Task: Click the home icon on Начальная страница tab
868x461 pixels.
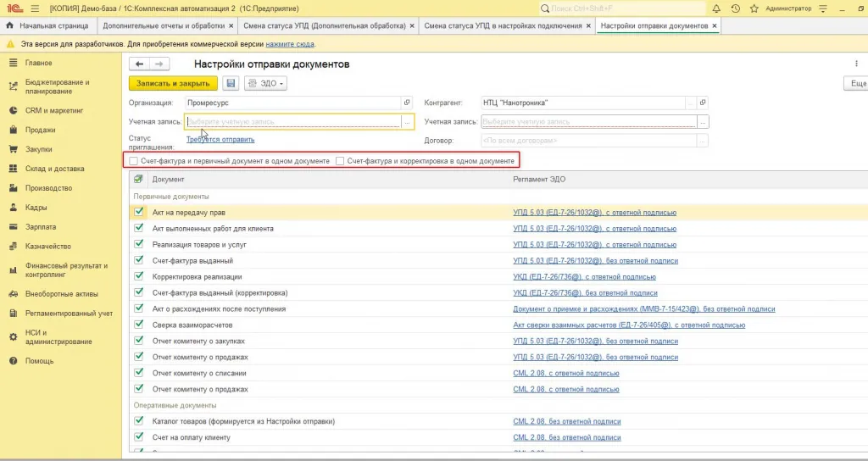Action: click(x=9, y=25)
